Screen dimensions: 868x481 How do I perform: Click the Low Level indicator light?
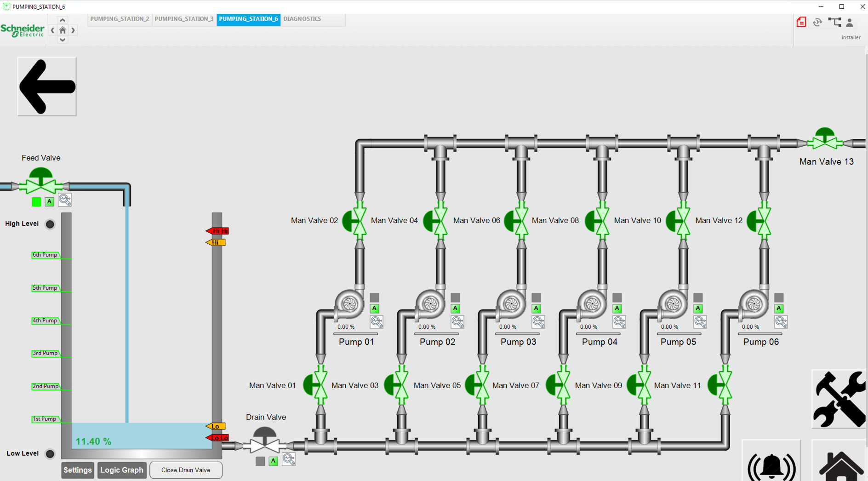[x=50, y=454]
